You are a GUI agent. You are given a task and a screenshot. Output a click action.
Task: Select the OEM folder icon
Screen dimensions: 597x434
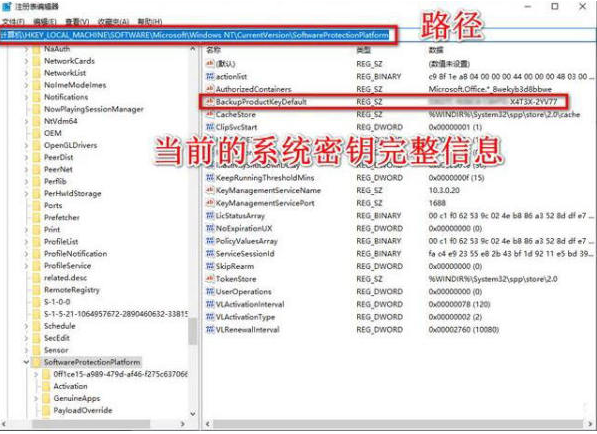tap(37, 133)
